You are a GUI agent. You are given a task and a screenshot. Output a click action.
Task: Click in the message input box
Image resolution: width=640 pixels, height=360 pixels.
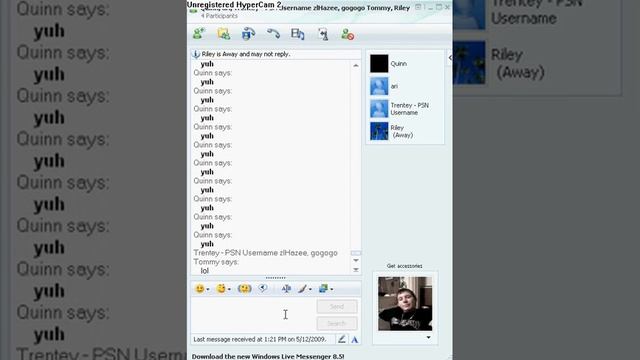[x=253, y=315]
